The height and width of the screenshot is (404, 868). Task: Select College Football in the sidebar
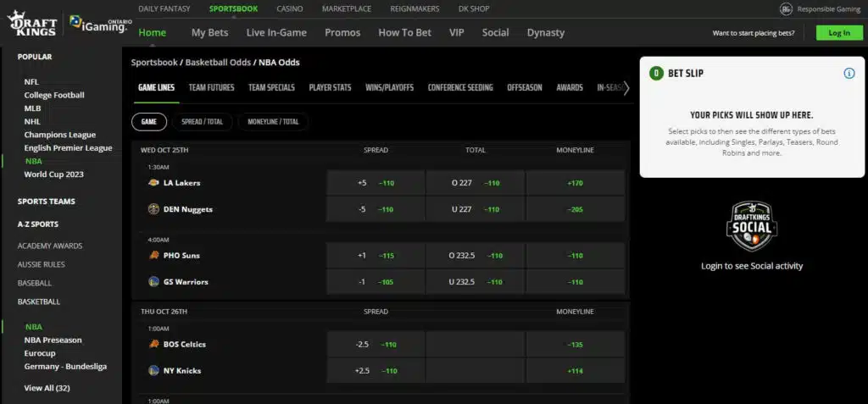pos(54,95)
